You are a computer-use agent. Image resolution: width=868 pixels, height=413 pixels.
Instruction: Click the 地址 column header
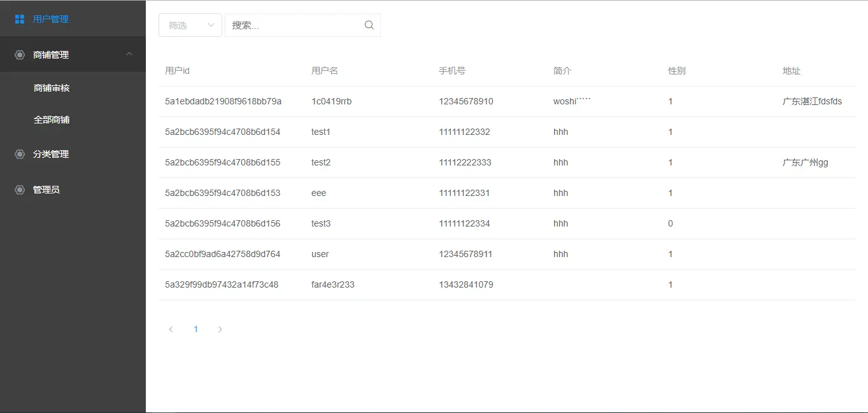pyautogui.click(x=792, y=71)
